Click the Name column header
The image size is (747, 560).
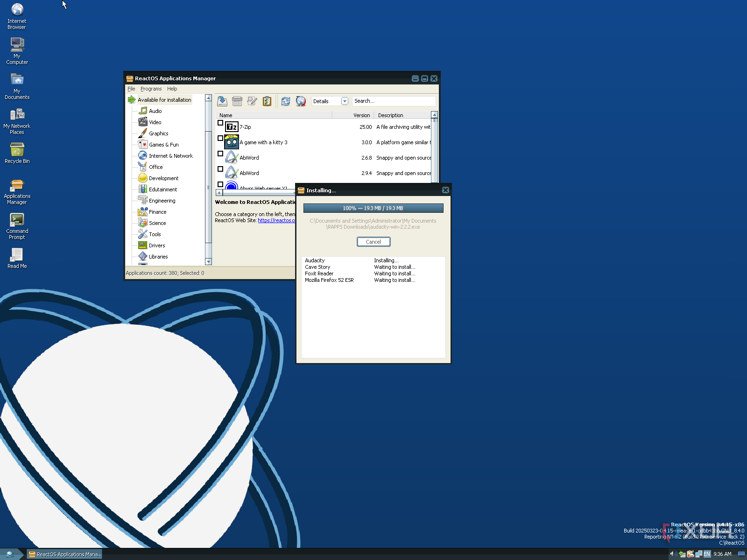coord(274,115)
